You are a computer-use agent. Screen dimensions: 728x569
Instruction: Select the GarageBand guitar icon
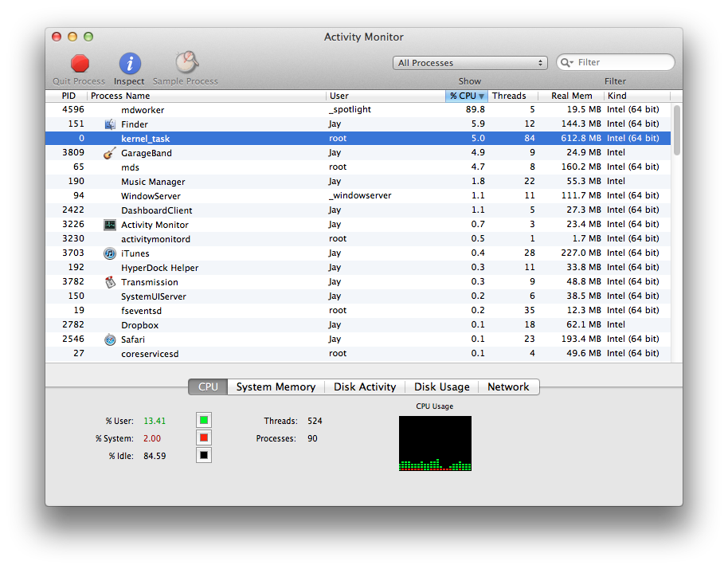[110, 153]
